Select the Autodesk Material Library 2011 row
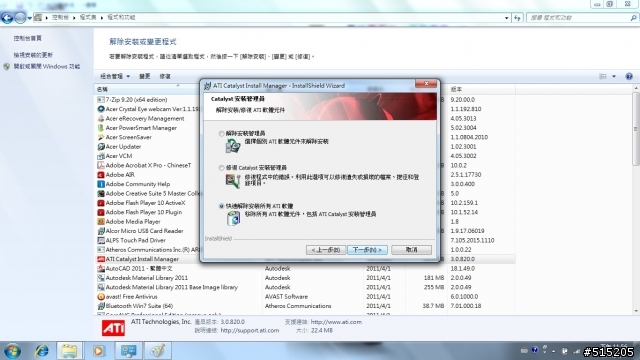640x360 pixels. coord(305,278)
